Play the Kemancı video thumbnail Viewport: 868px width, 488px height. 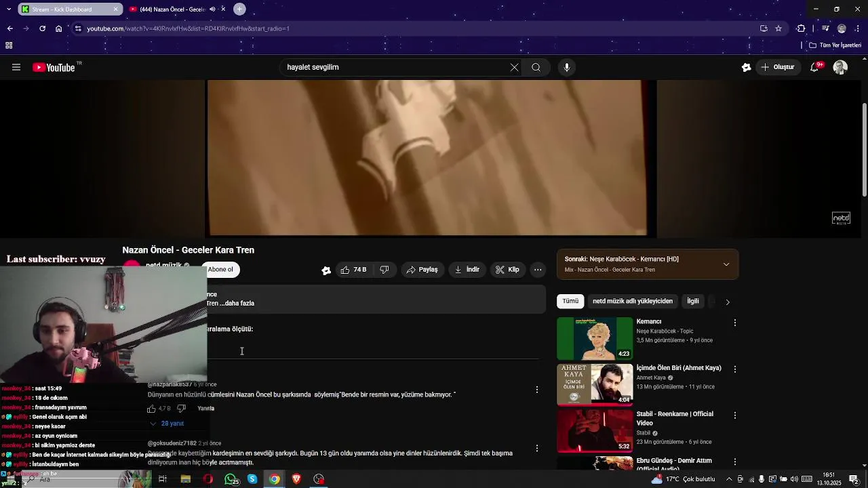595,338
